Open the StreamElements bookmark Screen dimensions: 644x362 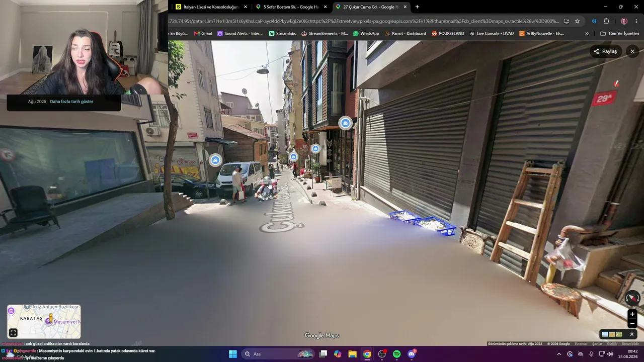coord(325,34)
